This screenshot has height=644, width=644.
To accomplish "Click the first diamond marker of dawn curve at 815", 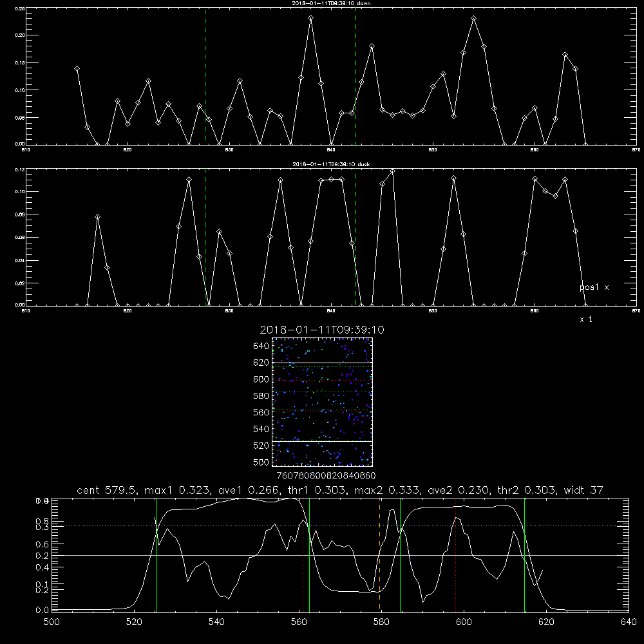I will tap(77, 69).
